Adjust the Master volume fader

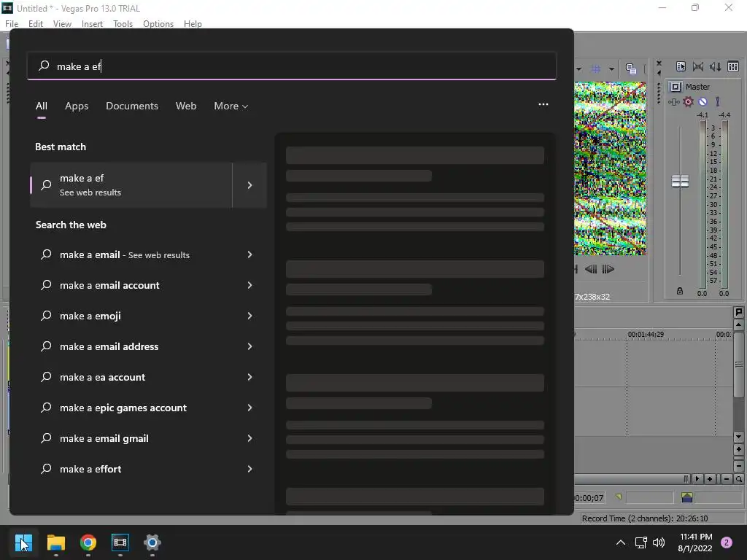pos(680,181)
